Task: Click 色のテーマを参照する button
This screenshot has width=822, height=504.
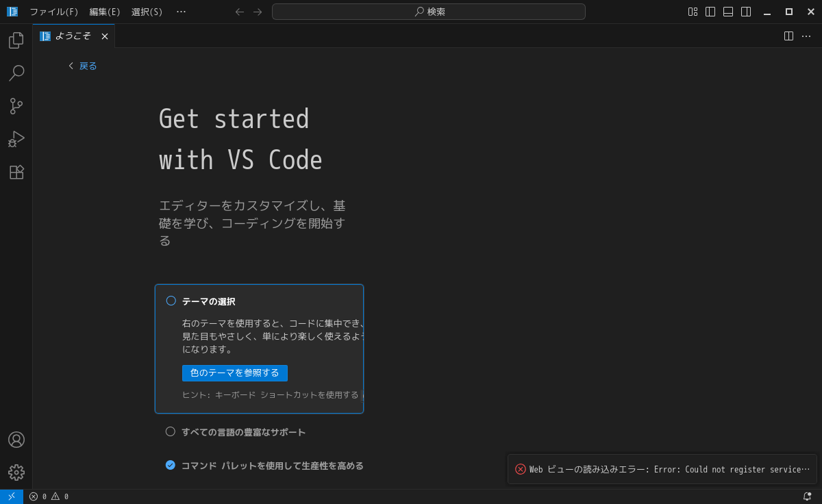Action: click(x=235, y=373)
